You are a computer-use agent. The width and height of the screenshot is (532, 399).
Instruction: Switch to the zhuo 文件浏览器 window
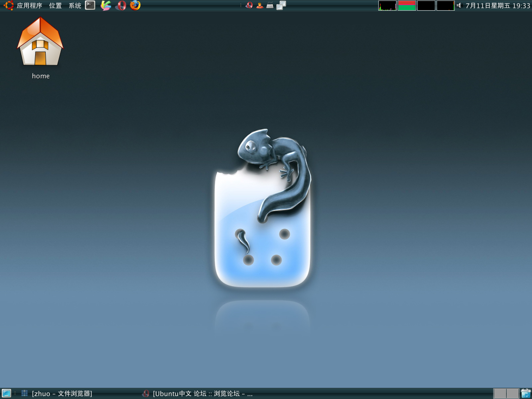[x=56, y=393]
